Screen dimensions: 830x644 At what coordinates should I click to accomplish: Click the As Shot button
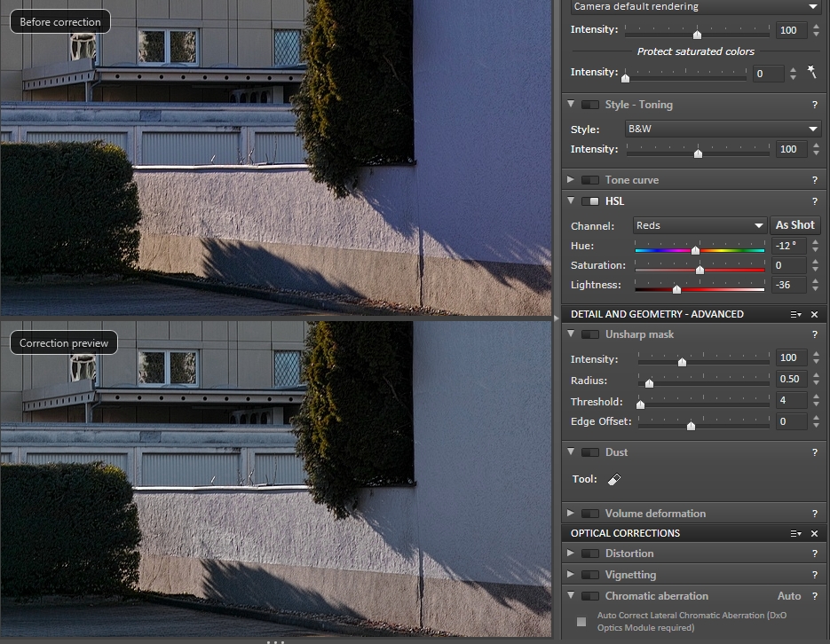pyautogui.click(x=794, y=225)
